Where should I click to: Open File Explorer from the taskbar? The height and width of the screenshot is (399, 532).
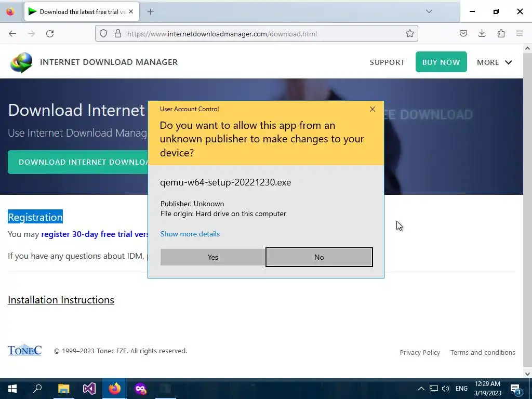click(x=63, y=389)
